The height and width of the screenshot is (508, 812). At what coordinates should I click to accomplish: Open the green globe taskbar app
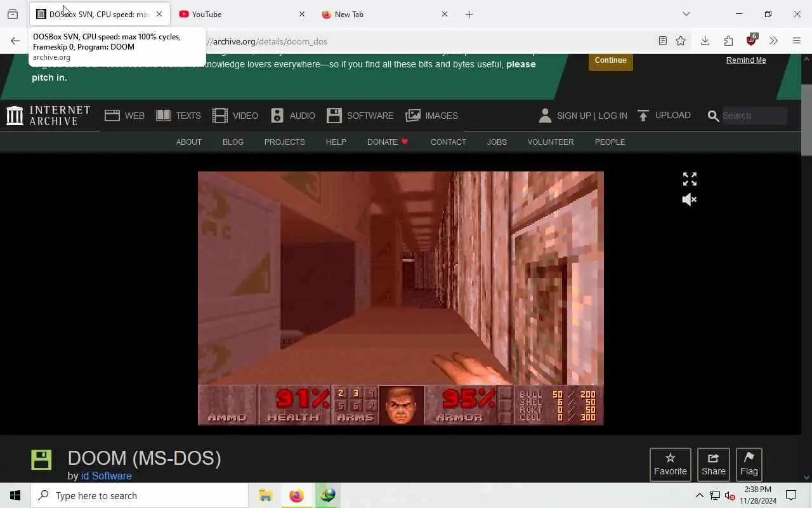(327, 495)
